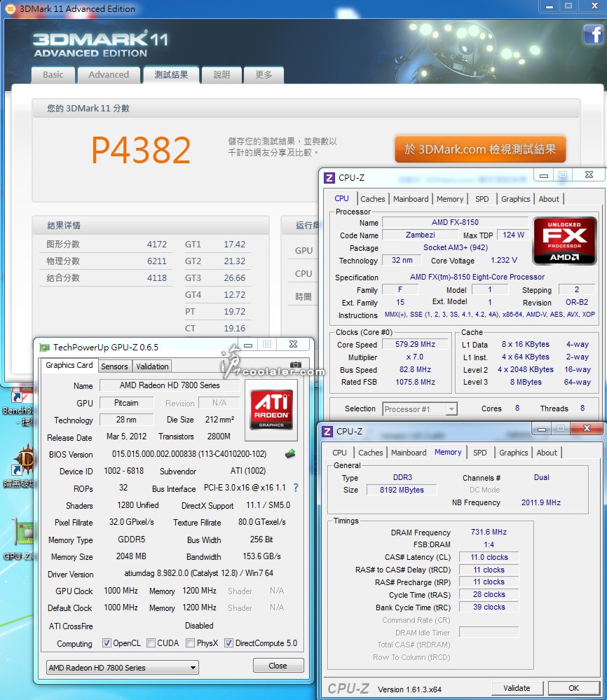
Task: Open Mainboard tab in top CPU-Z window
Action: click(411, 199)
